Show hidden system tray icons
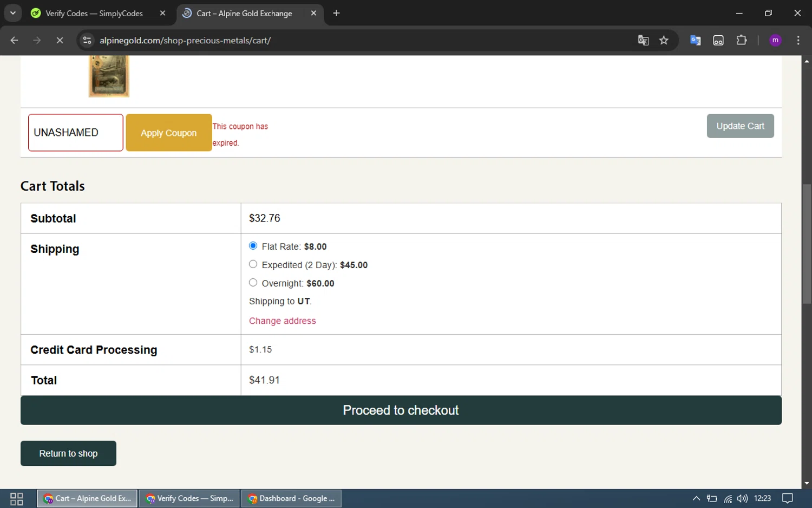The height and width of the screenshot is (508, 812). point(696,499)
